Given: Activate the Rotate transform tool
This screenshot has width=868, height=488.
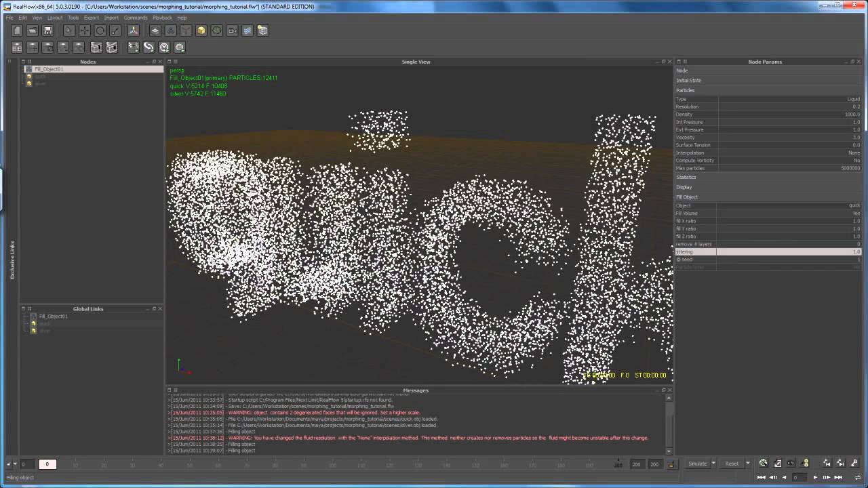Looking at the screenshot, I should pyautogui.click(x=100, y=30).
